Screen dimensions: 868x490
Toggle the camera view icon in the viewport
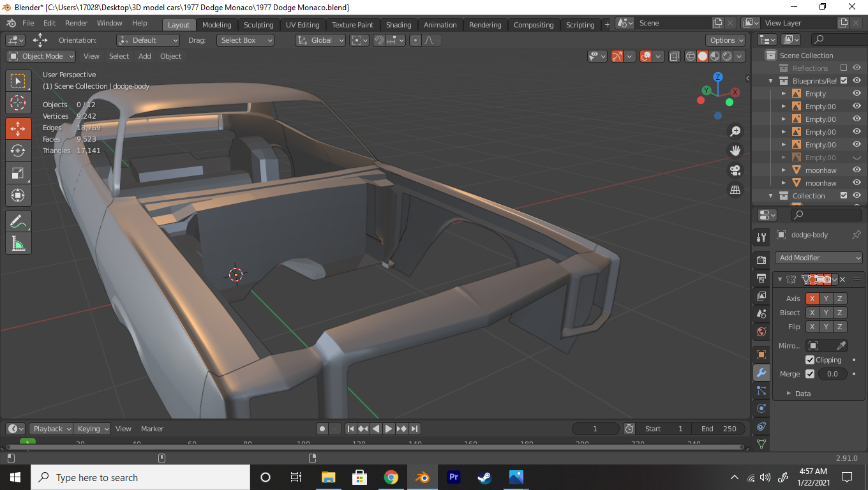(x=735, y=170)
